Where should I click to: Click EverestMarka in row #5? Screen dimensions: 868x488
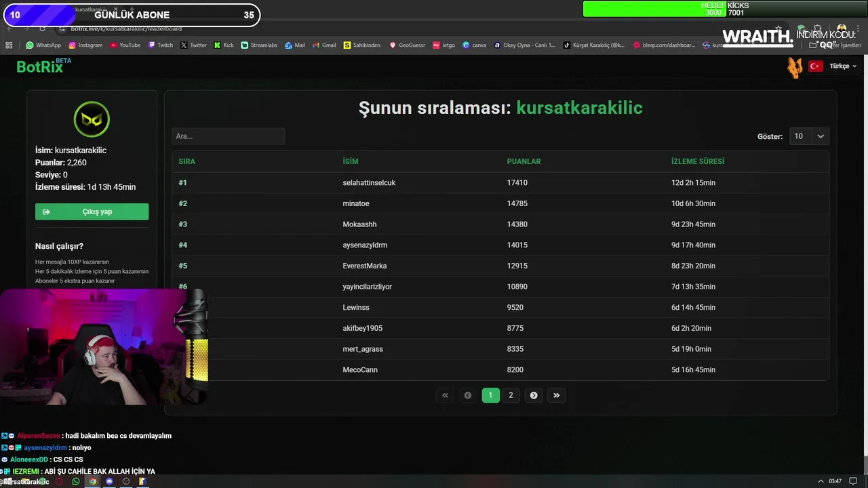[x=365, y=266]
